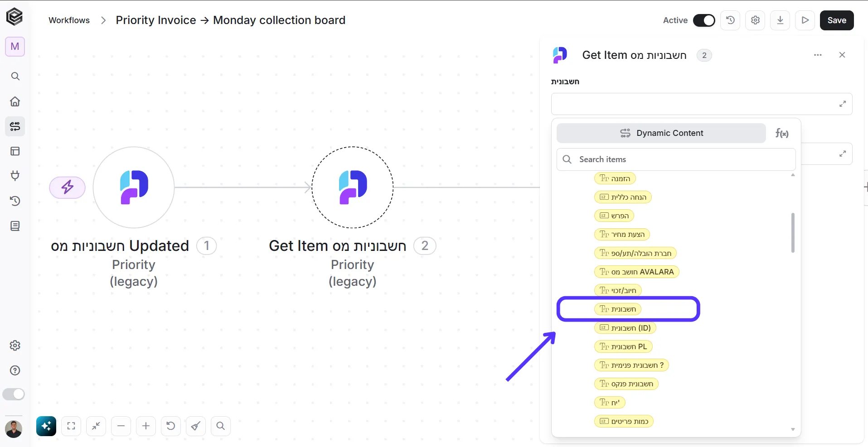Click the fit-to-screen canvas icon
The width and height of the screenshot is (868, 447).
71,426
